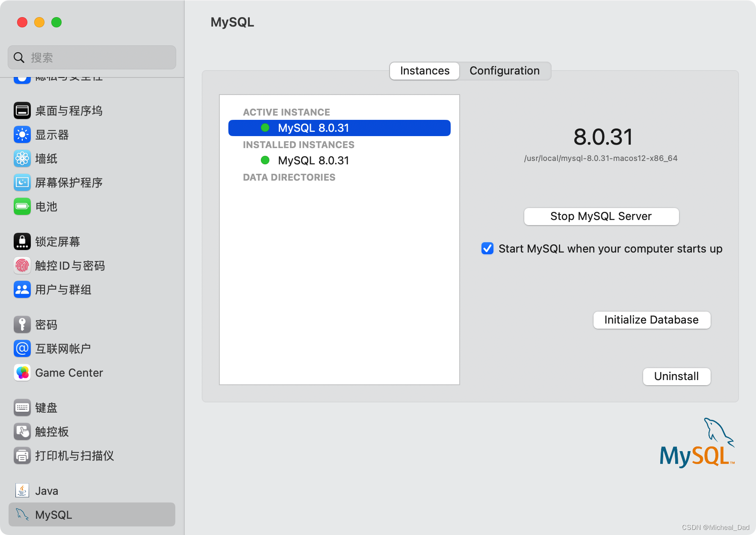Image resolution: width=756 pixels, height=535 pixels.
Task: Click the 显示器 sidebar label
Action: click(52, 135)
